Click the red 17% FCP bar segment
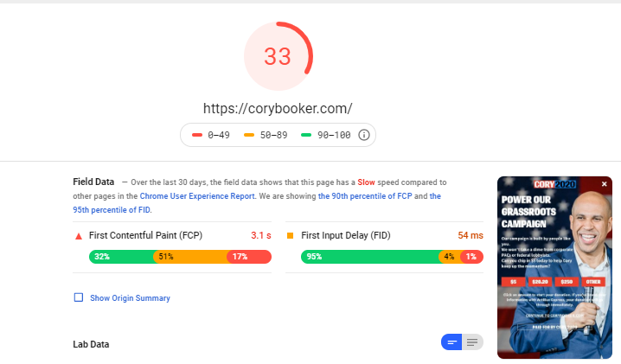The image size is (621, 364). click(x=249, y=257)
